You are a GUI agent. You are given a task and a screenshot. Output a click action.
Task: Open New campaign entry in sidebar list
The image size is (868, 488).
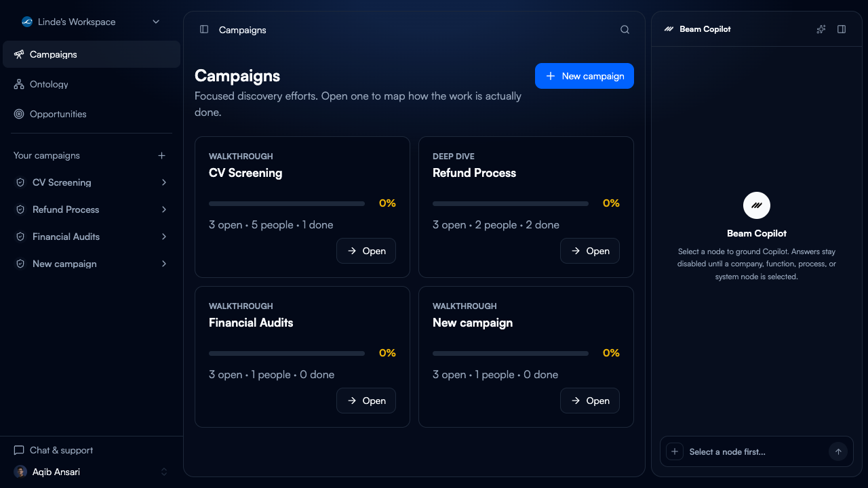(92, 264)
